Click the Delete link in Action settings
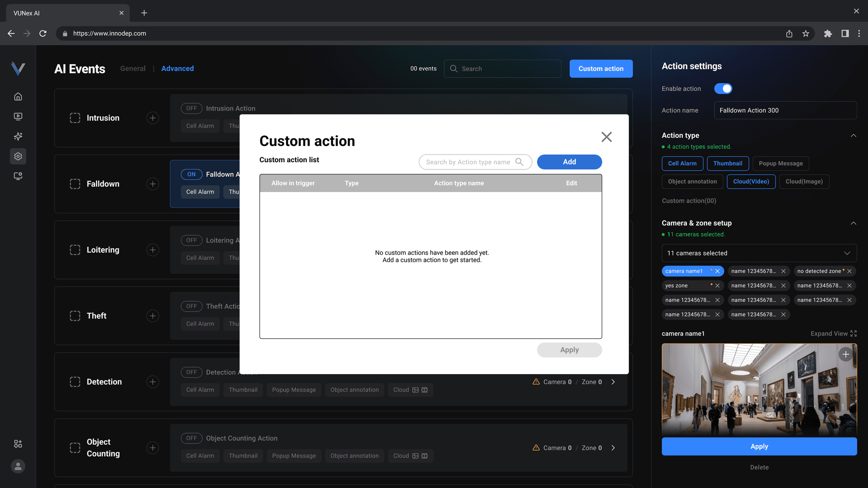Screen dimensions: 868x488 click(759, 467)
